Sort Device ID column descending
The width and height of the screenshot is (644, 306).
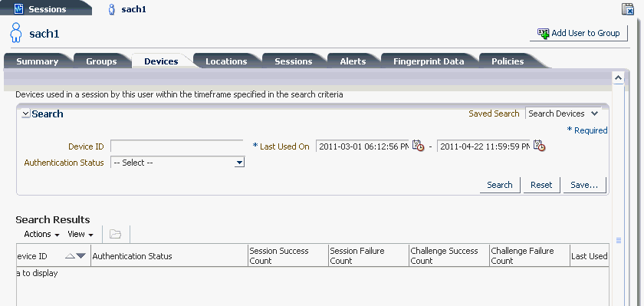point(81,256)
